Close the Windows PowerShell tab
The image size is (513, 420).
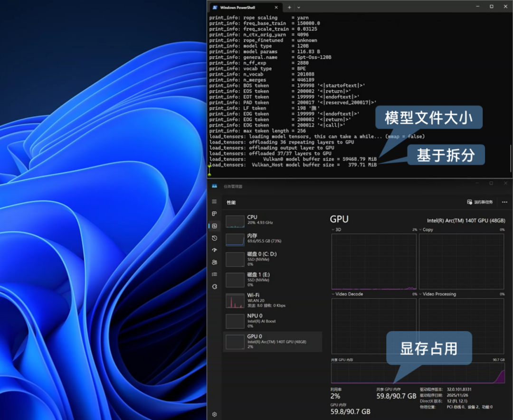[276, 7]
